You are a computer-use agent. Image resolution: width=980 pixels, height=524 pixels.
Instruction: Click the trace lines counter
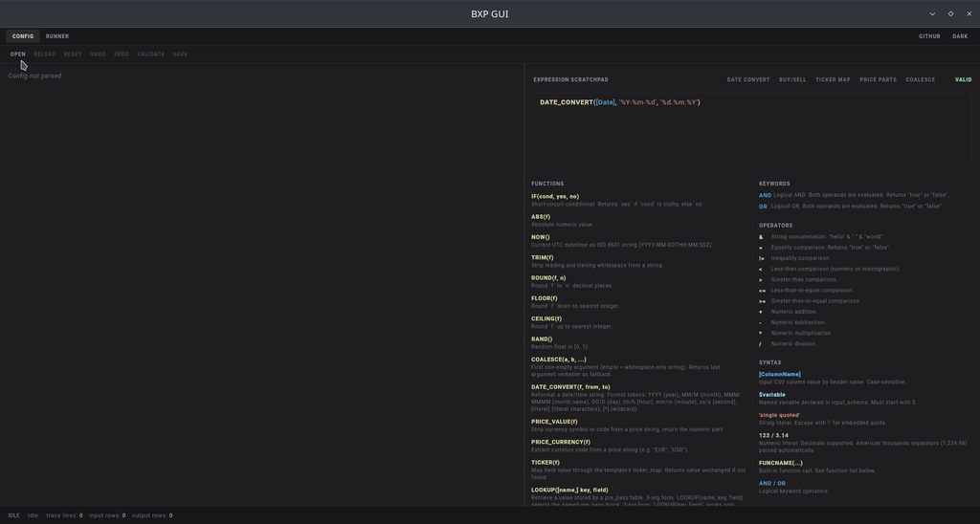tap(64, 516)
